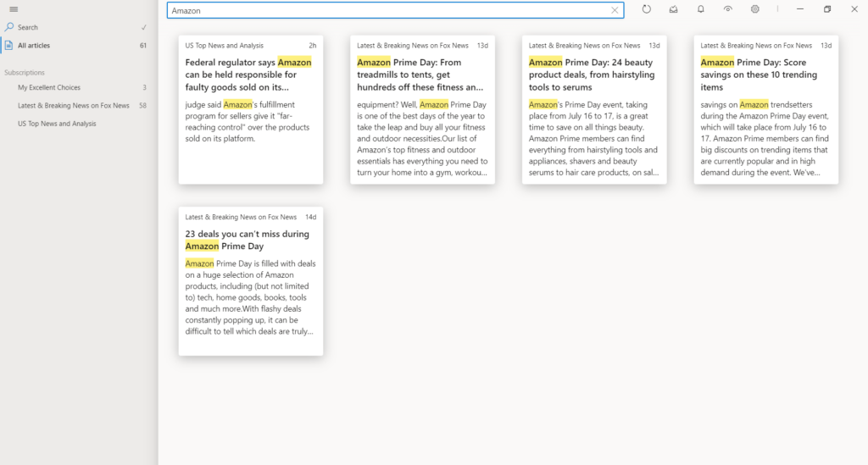This screenshot has width=868, height=465.
Task: Click My Excellent Choices count 3
Action: pos(144,87)
